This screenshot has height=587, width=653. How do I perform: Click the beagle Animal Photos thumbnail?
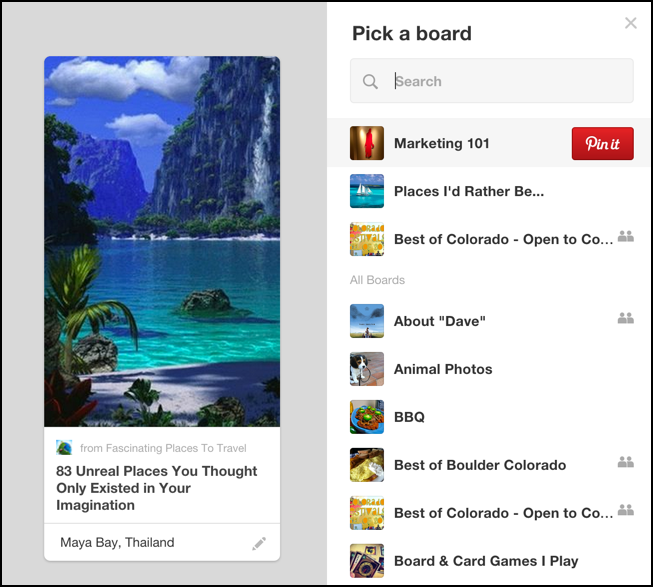coord(366,369)
